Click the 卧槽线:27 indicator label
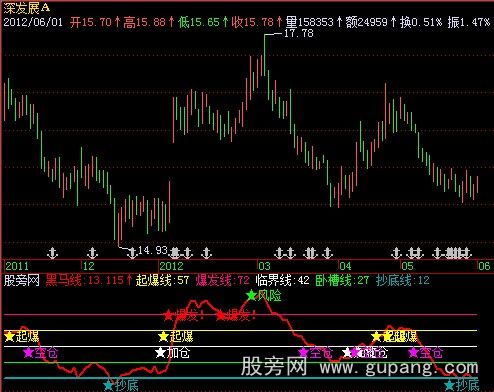 [342, 280]
